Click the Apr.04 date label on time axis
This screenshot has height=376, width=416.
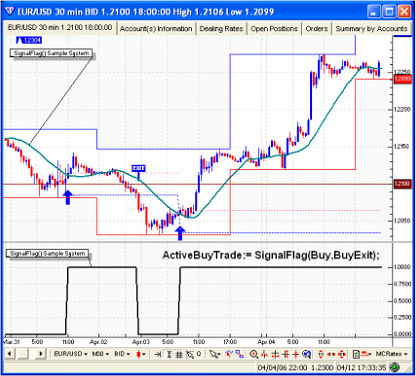coord(266,342)
